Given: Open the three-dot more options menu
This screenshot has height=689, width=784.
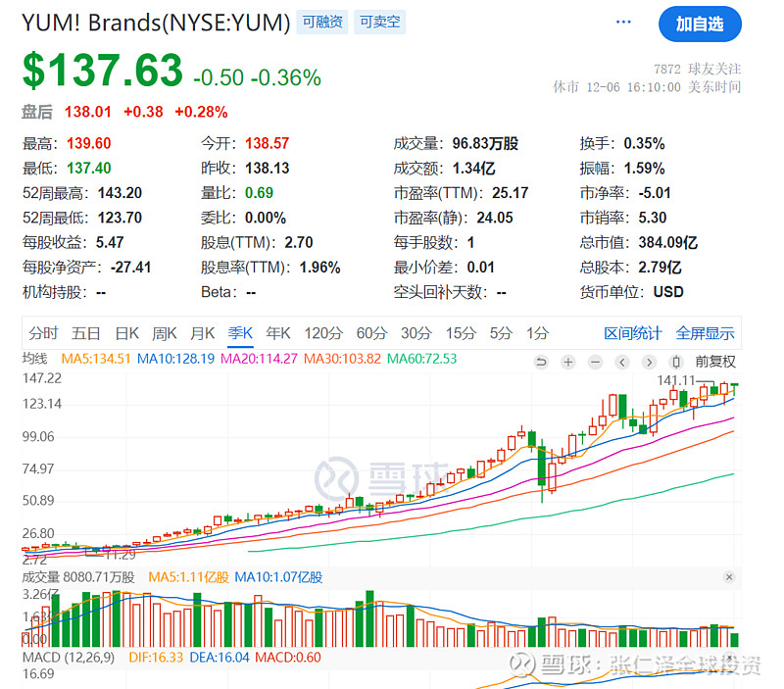Looking at the screenshot, I should (x=623, y=22).
